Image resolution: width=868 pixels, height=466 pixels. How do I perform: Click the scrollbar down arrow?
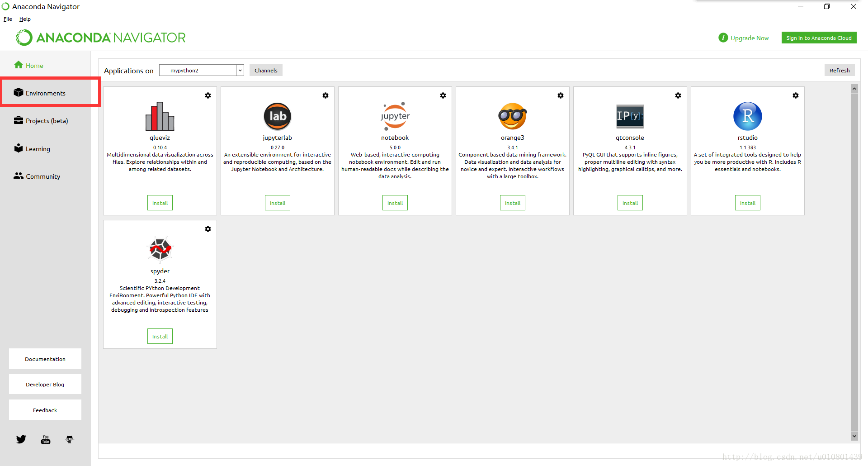[854, 436]
